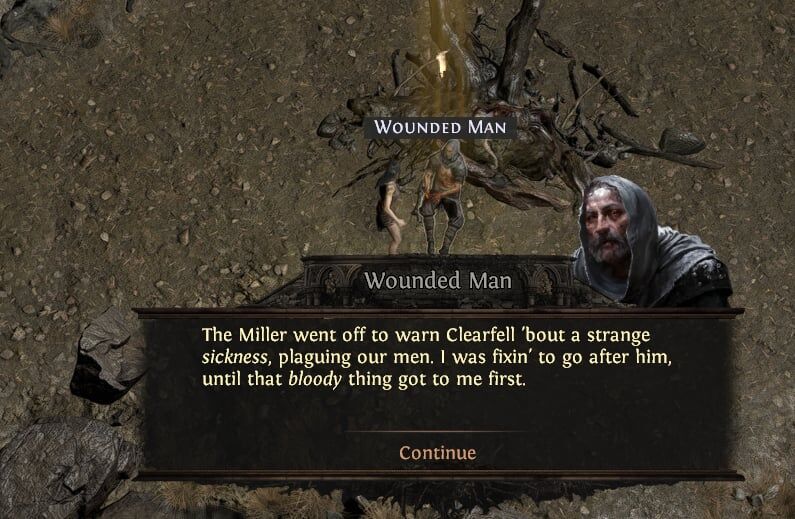Click the player character beside the NPC
Screen dimensions: 795x519
(x=390, y=208)
